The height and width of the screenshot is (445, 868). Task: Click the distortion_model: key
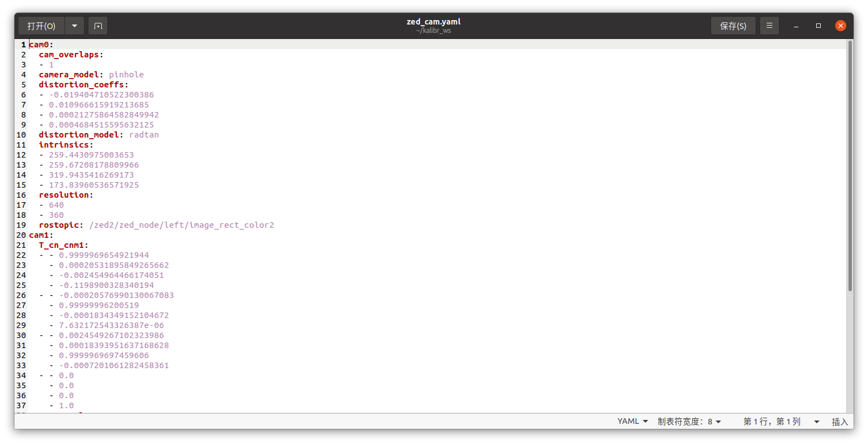(81, 135)
